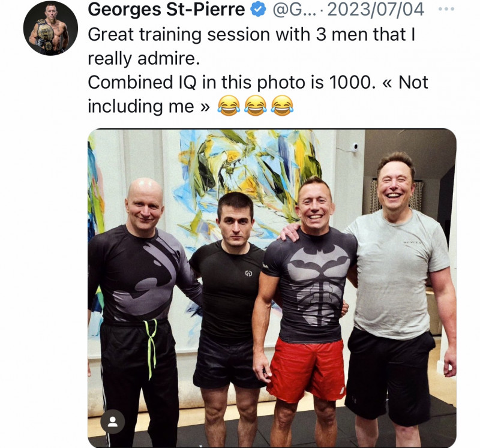Click the small logo on black t-shirt
Screen dimensions: 480x448
[x=248, y=273]
